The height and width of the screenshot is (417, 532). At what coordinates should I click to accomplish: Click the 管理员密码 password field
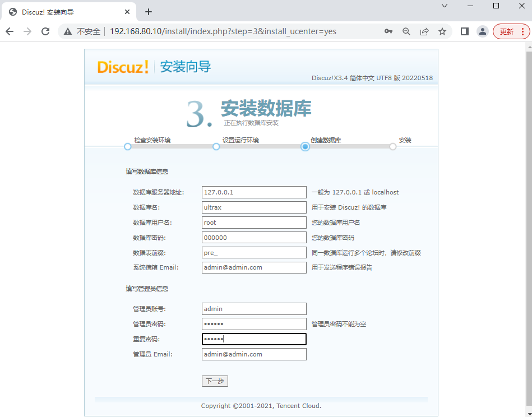[254, 324]
